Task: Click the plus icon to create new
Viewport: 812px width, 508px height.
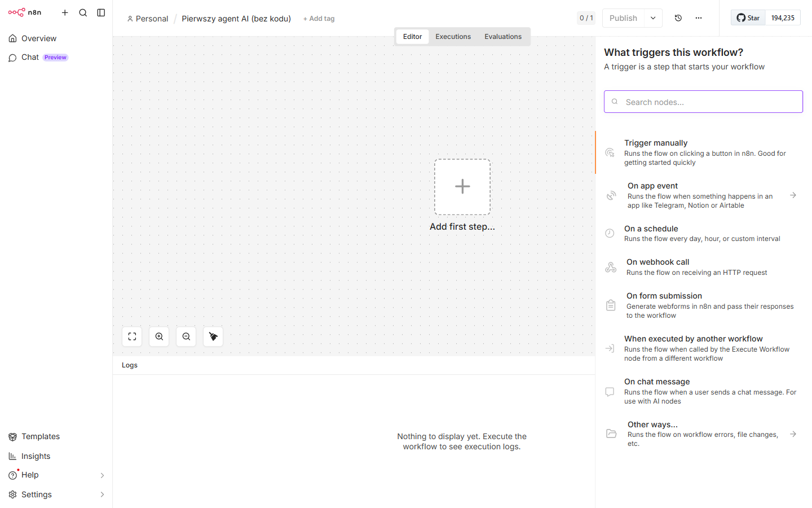Action: coord(65,12)
